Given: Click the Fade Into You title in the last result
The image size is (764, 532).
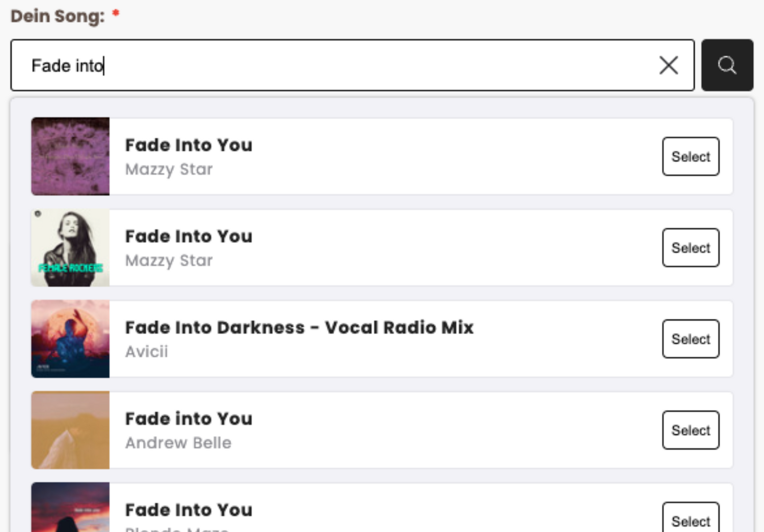Looking at the screenshot, I should click(188, 510).
